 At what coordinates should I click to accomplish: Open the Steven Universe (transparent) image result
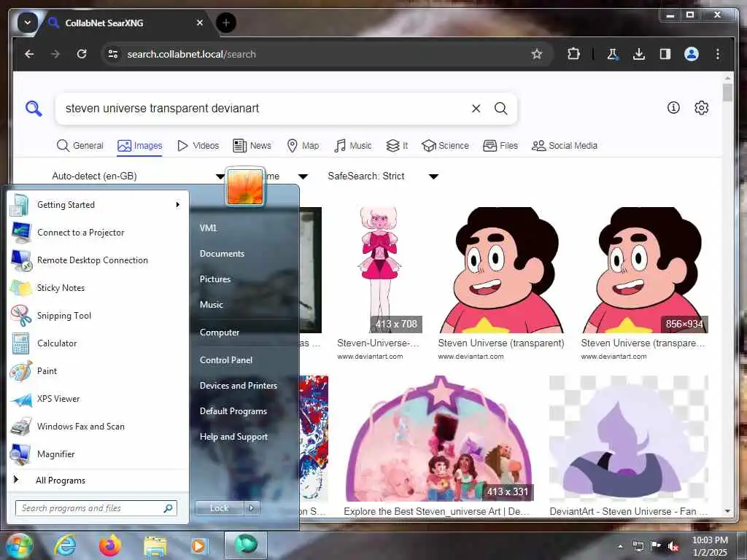click(501, 270)
